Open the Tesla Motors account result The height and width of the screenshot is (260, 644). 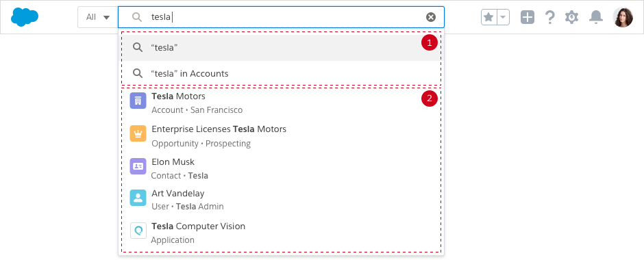(281, 103)
